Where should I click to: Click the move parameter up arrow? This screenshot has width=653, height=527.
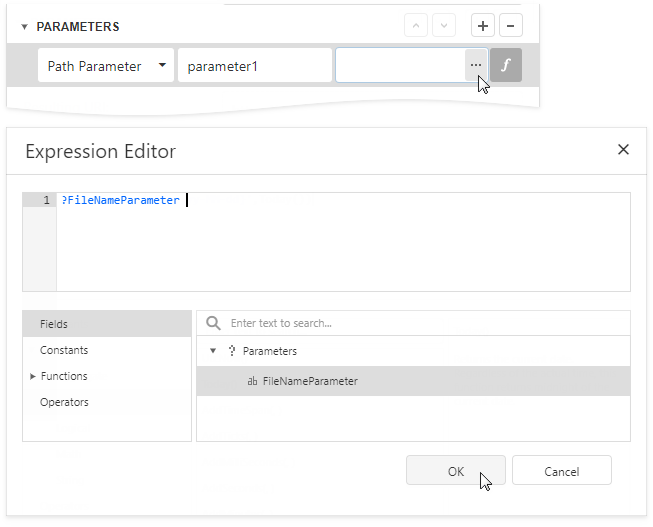coord(417,27)
